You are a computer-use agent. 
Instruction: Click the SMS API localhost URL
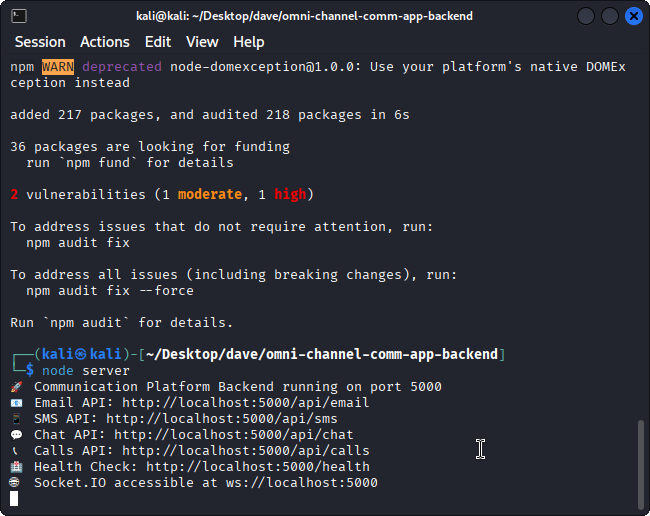click(222, 419)
